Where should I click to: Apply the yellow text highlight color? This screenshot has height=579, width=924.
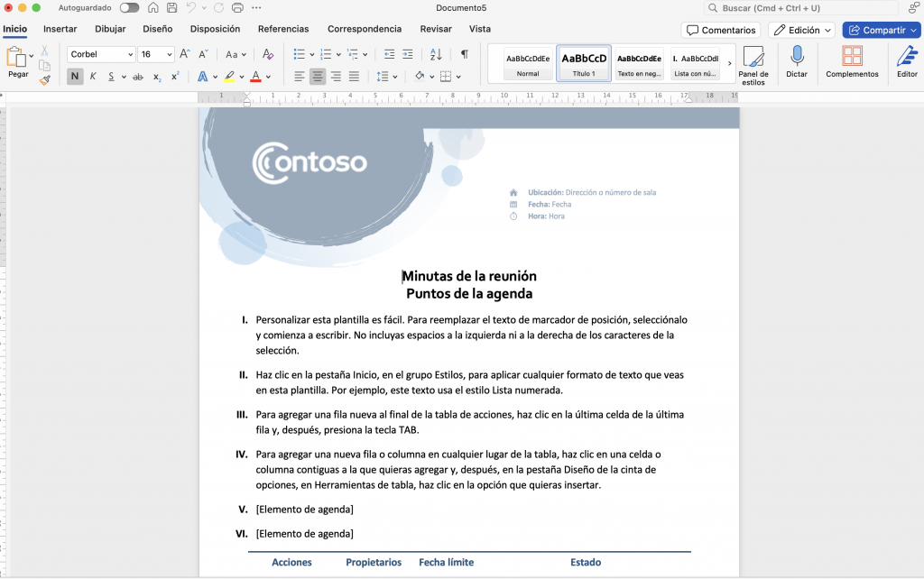pos(230,77)
